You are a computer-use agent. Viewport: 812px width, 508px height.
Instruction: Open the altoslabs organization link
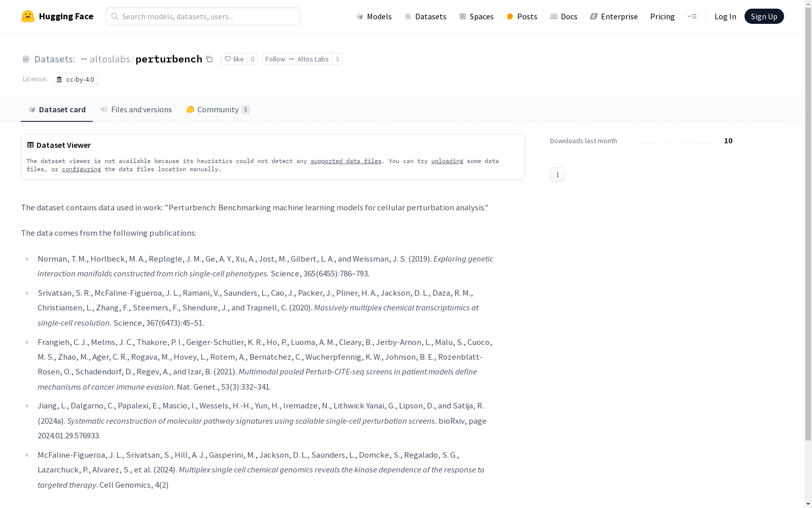(110, 59)
